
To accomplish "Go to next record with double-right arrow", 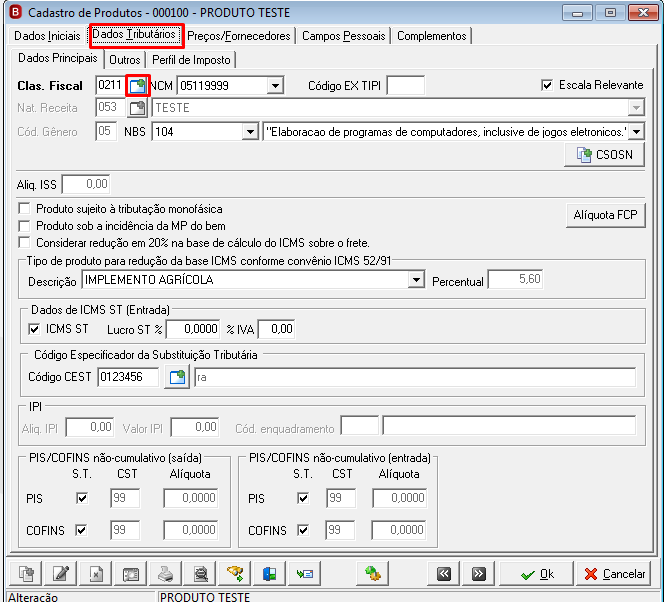I will [x=479, y=574].
